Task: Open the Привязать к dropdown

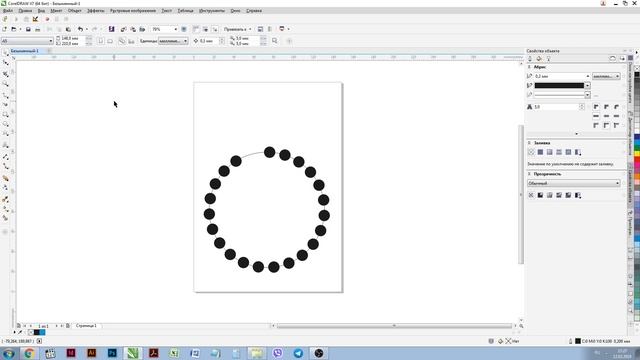Action: pyautogui.click(x=238, y=29)
